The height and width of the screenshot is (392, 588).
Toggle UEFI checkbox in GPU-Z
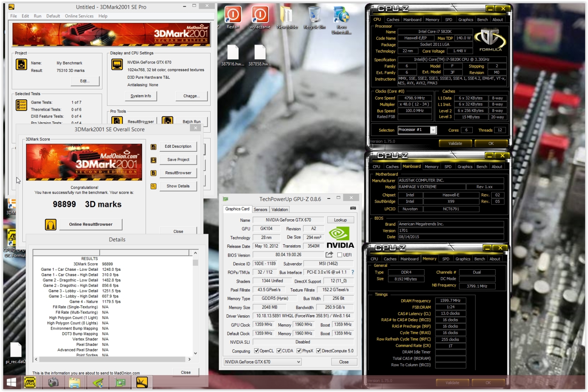click(x=340, y=255)
